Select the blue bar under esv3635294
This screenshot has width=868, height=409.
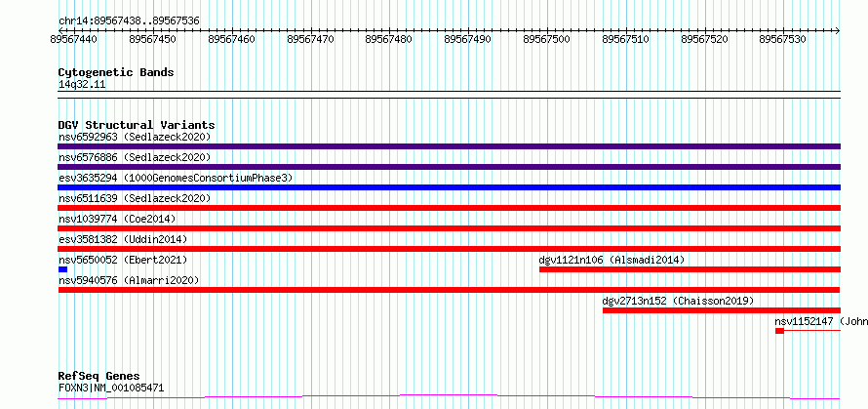pyautogui.click(x=449, y=187)
